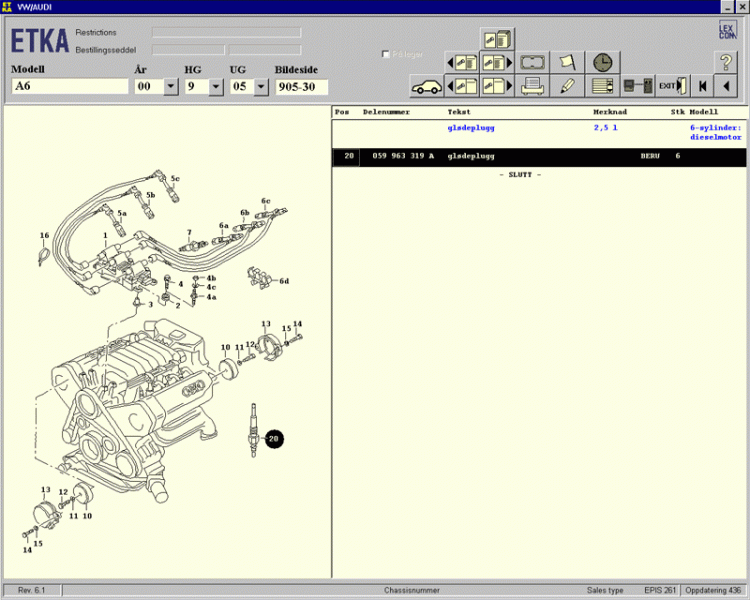
Task: Expand the År year dropdown
Action: (x=170, y=87)
